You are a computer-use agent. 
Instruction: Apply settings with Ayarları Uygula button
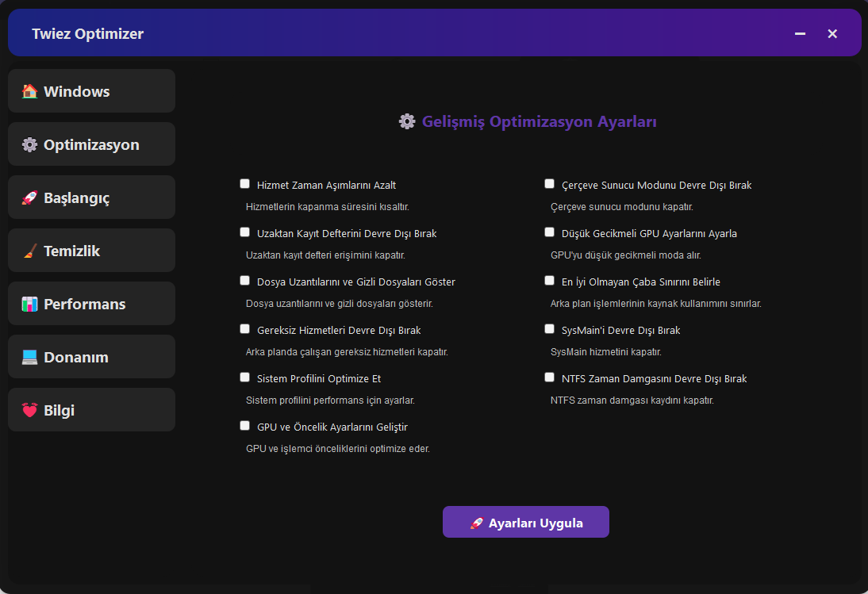click(x=526, y=522)
